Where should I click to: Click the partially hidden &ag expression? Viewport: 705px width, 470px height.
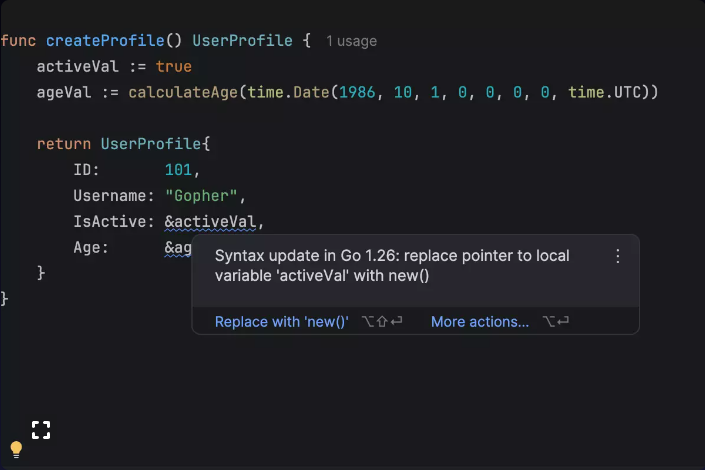178,248
